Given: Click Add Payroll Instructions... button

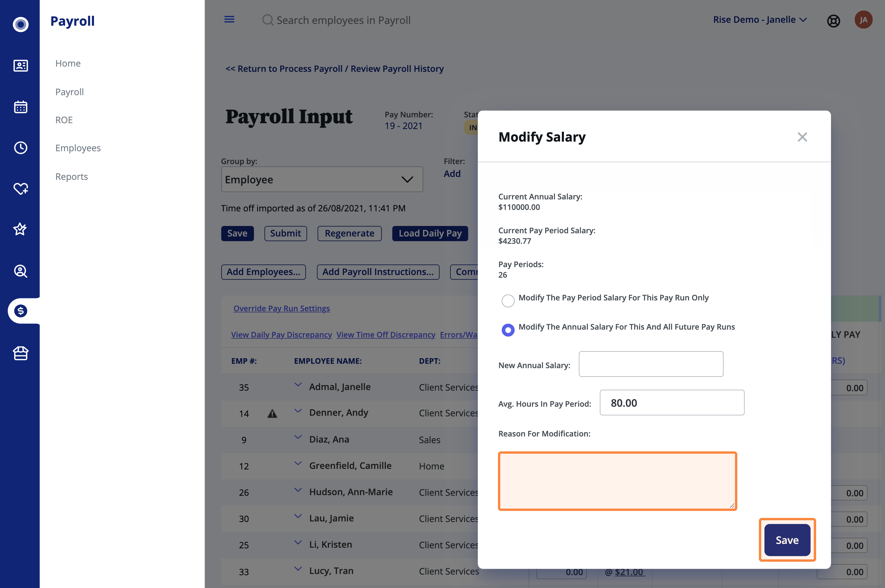Looking at the screenshot, I should [378, 272].
